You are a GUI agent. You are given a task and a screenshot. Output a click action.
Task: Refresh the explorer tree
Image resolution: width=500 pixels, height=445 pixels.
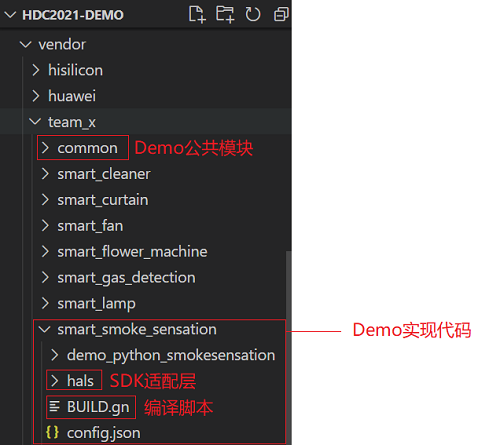coord(253,14)
